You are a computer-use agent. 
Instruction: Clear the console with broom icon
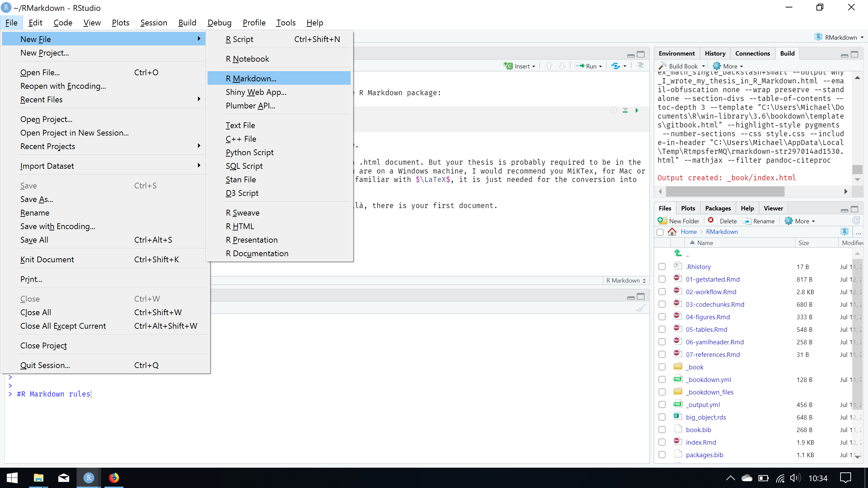pyautogui.click(x=640, y=308)
